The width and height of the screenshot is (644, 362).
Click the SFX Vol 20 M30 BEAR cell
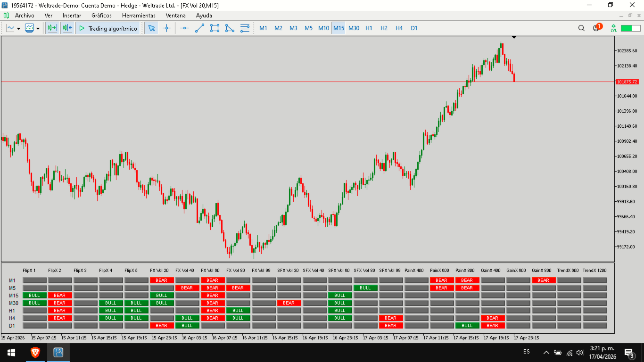coord(289,303)
